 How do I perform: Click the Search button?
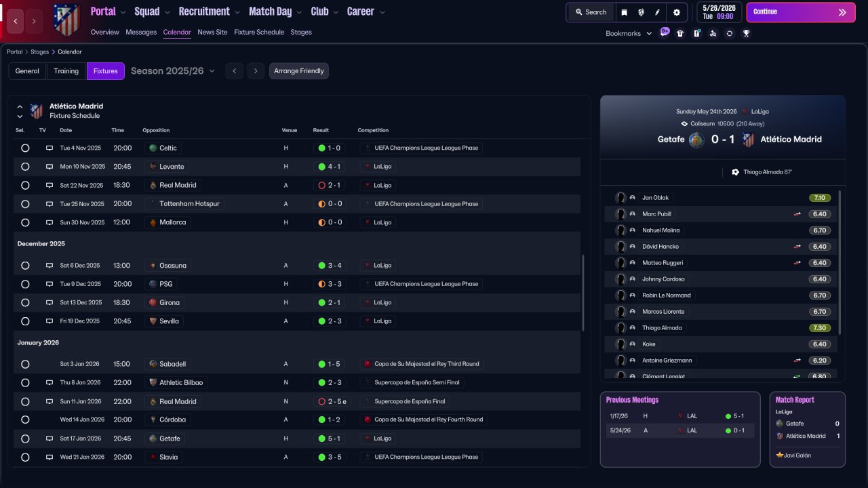(591, 12)
